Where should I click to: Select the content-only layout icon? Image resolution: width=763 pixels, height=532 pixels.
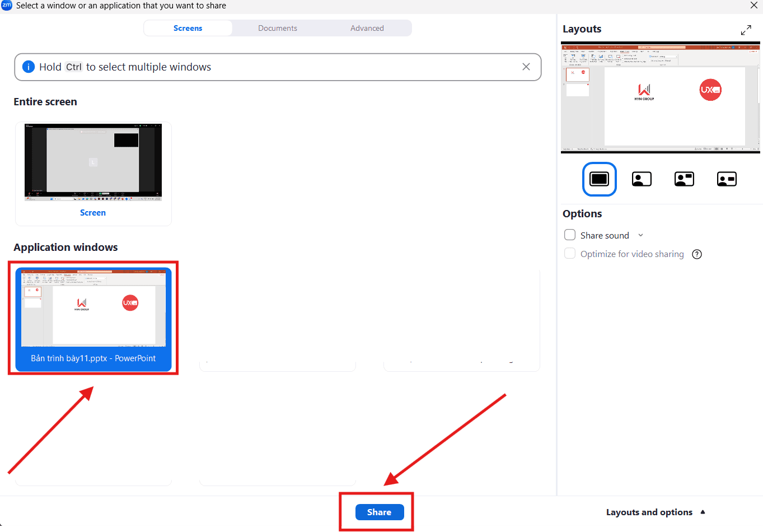click(599, 179)
